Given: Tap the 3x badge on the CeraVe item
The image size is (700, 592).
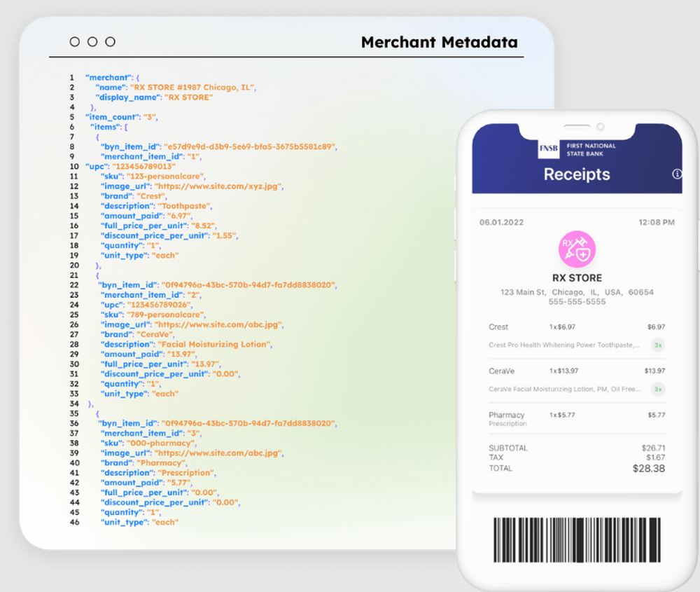Looking at the screenshot, I should click(658, 389).
